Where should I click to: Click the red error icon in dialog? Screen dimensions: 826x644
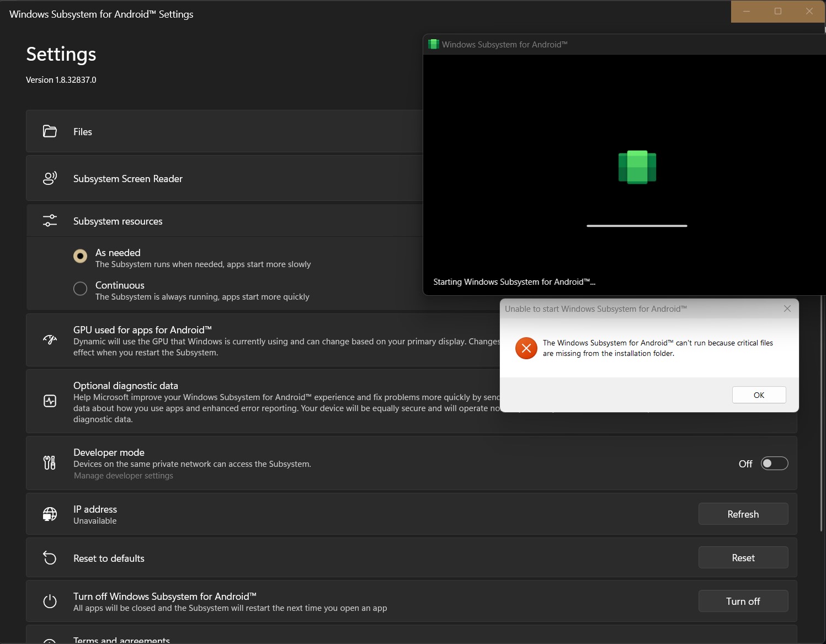pos(526,348)
